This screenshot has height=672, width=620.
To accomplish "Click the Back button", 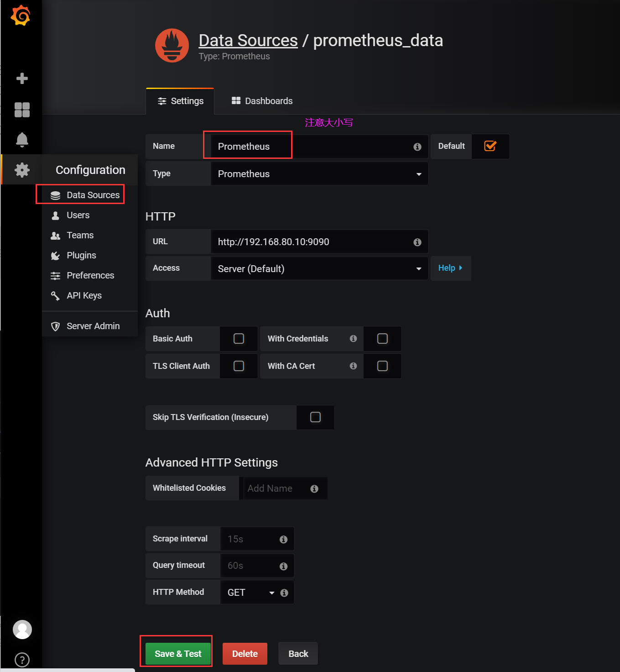I will click(x=298, y=654).
